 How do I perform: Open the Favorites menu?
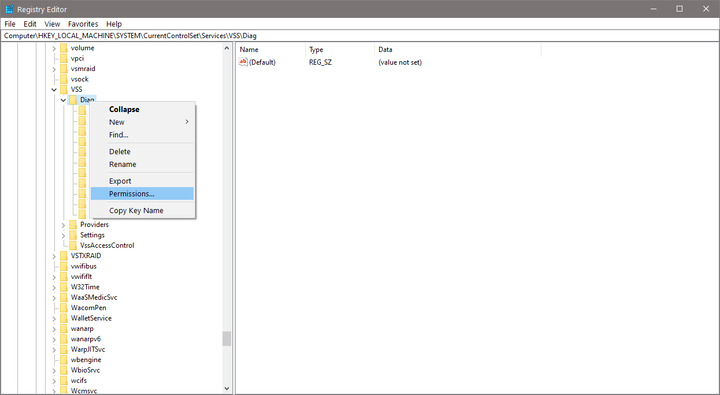click(83, 24)
